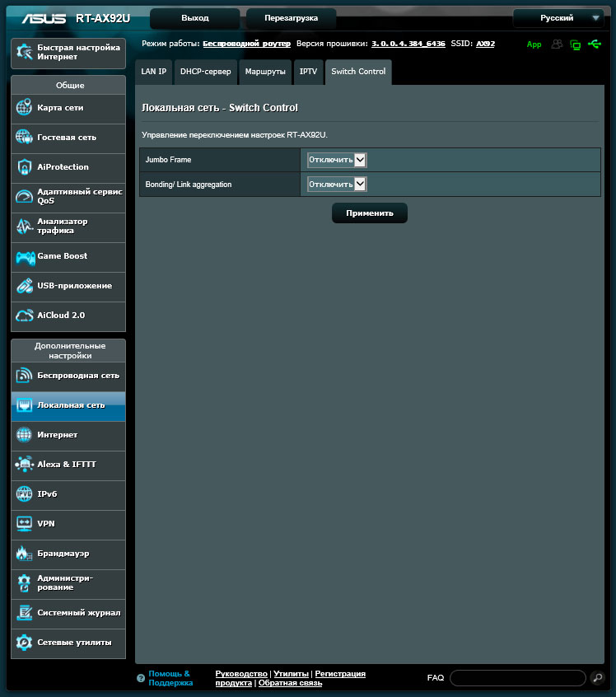616x697 pixels.
Task: Click the Traffic Analyzer icon
Action: [x=24, y=227]
